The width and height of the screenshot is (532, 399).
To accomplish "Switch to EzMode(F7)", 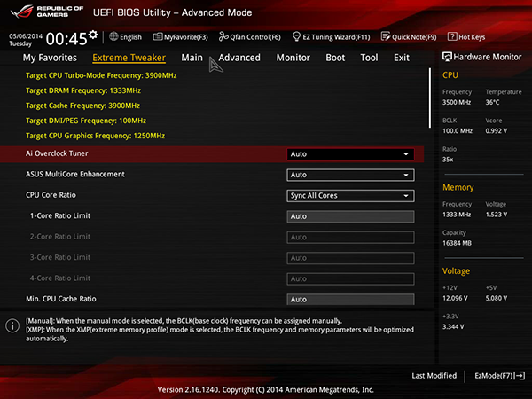I will [x=499, y=376].
